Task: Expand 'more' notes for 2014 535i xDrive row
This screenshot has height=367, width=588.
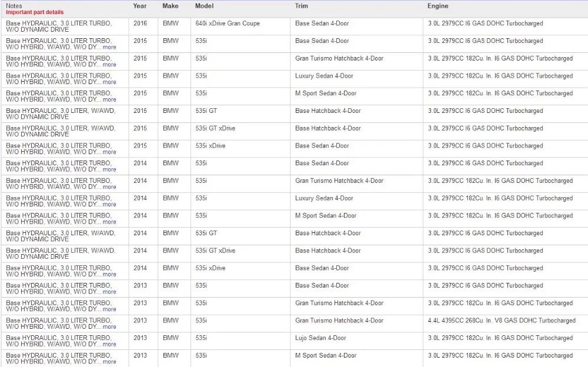Action: (109, 274)
